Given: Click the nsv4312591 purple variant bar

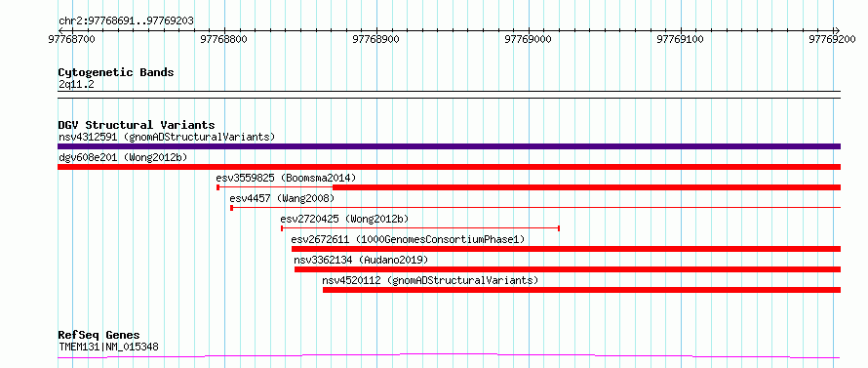Looking at the screenshot, I should pyautogui.click(x=449, y=146).
